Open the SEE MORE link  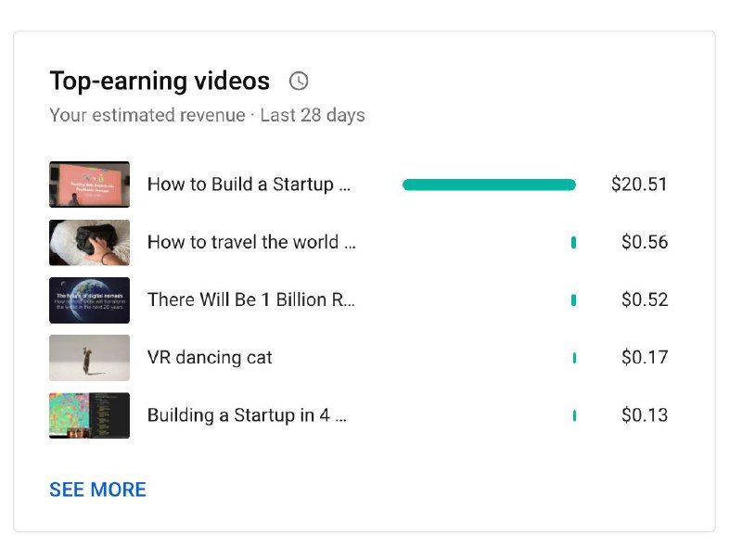pos(97,490)
